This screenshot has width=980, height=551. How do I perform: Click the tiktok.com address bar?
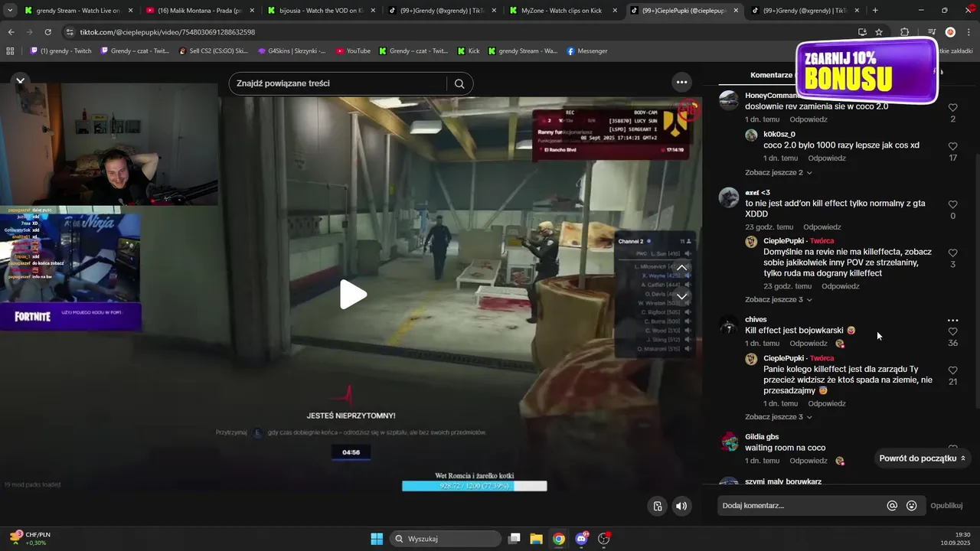pyautogui.click(x=459, y=32)
